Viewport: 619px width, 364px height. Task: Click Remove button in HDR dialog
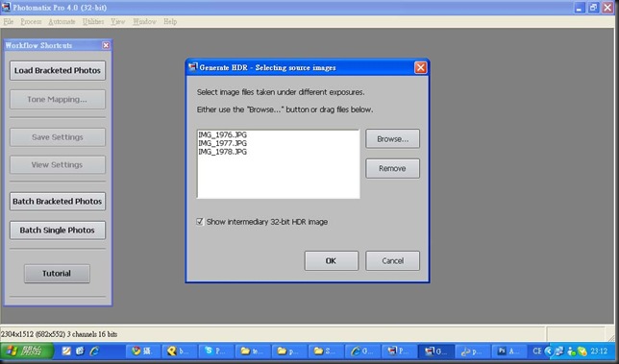click(x=392, y=168)
